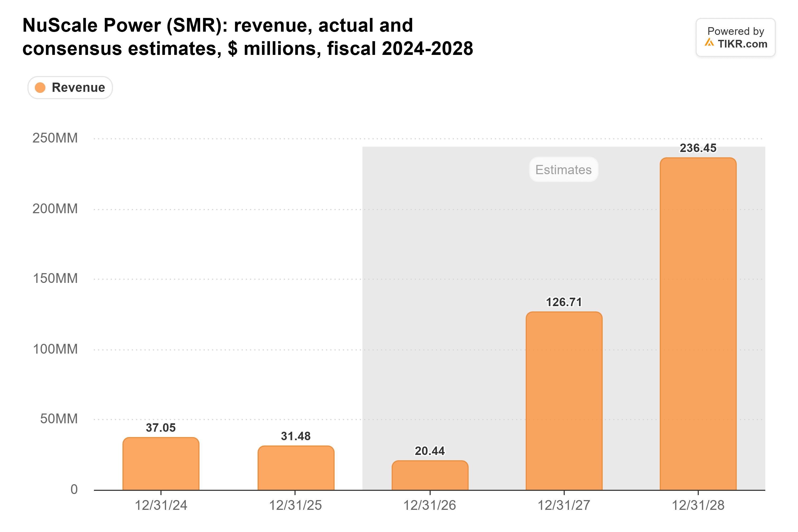The width and height of the screenshot is (798, 532).
Task: Select the 12/31/25 revenue bar
Action: pos(296,468)
